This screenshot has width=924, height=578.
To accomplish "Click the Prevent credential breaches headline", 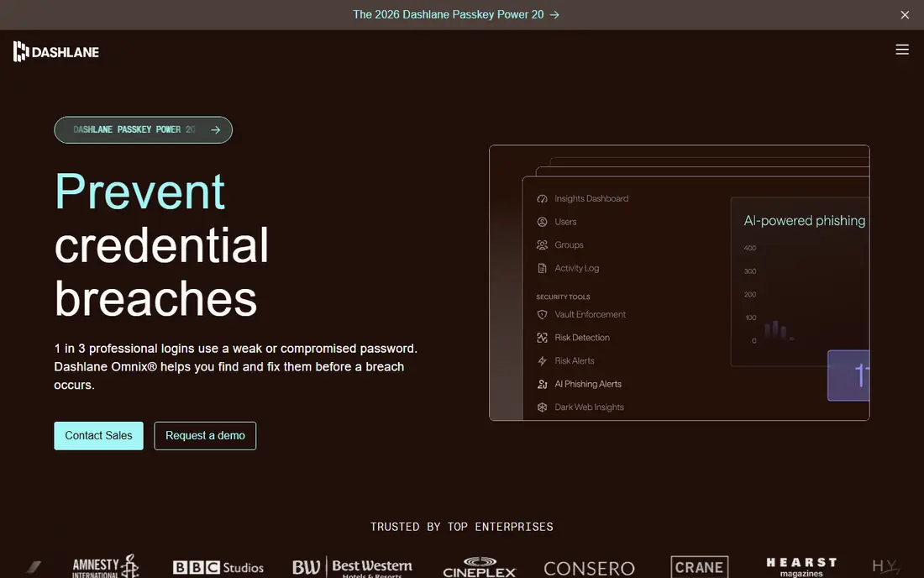I will (x=161, y=244).
